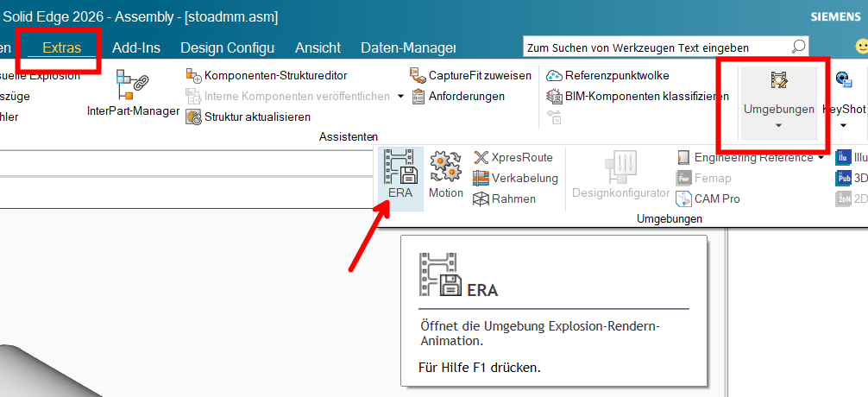
Task: Click the Komponenten-Struktureditor icon
Action: [194, 75]
